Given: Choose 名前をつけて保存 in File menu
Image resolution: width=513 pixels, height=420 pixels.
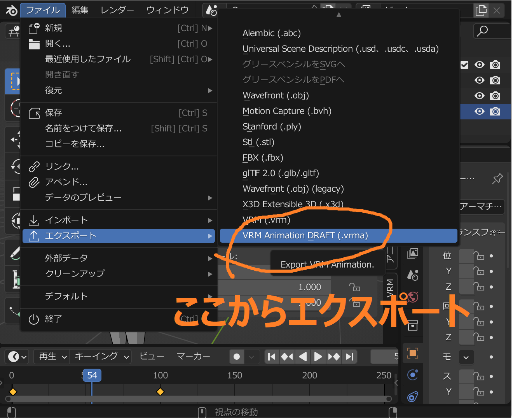Looking at the screenshot, I should click(119, 129).
